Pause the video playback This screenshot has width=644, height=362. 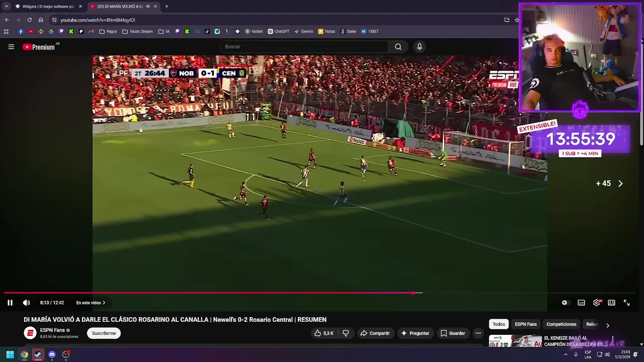pos(10,303)
